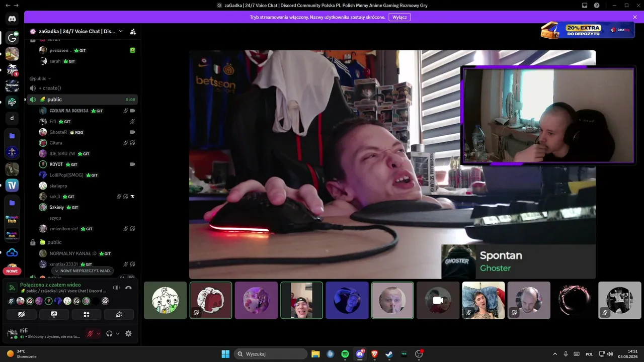Toggle camera on in voice panel
644x362 pixels.
click(x=22, y=314)
